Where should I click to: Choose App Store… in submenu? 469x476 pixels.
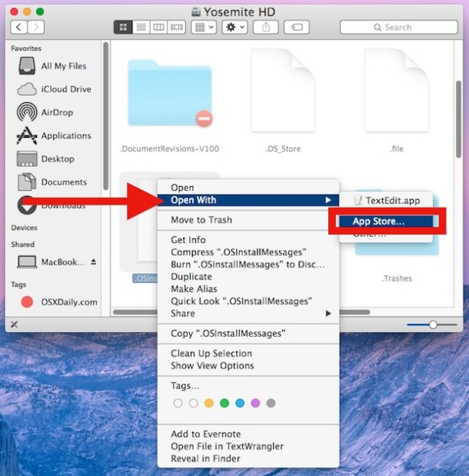[386, 221]
